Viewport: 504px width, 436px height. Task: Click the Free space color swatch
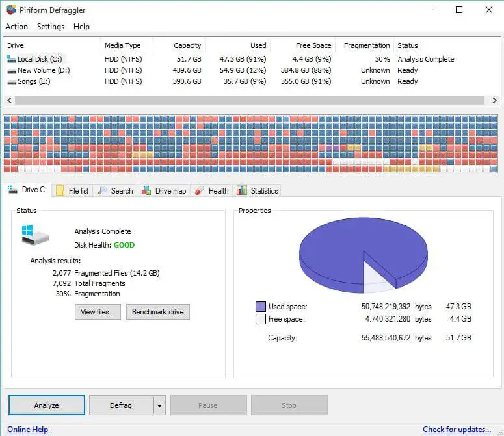(261, 319)
